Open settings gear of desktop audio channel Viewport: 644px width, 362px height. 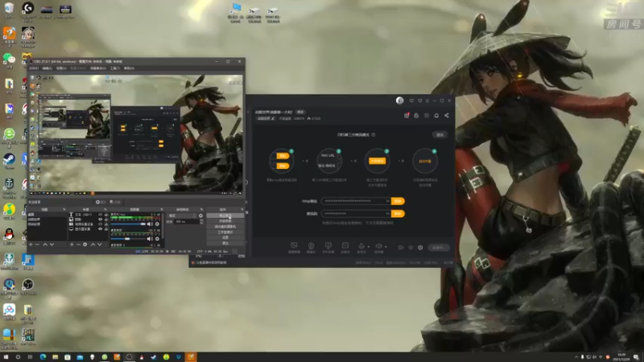pos(157,238)
